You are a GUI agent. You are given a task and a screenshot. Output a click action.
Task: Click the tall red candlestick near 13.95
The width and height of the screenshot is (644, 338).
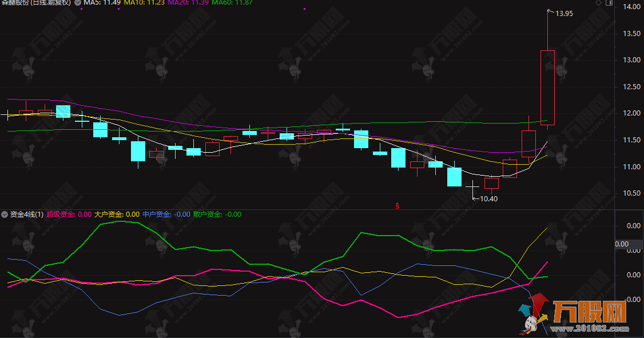[547, 87]
